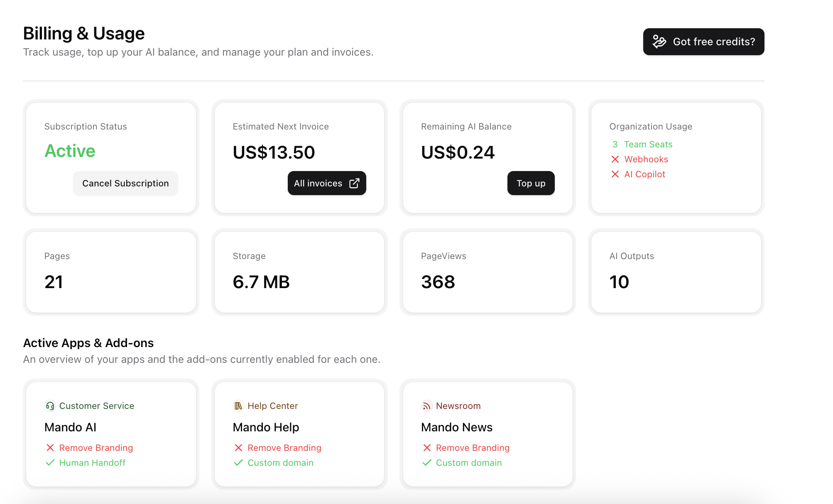
Task: Click the RSS feed icon for Newsroom
Action: (x=426, y=406)
